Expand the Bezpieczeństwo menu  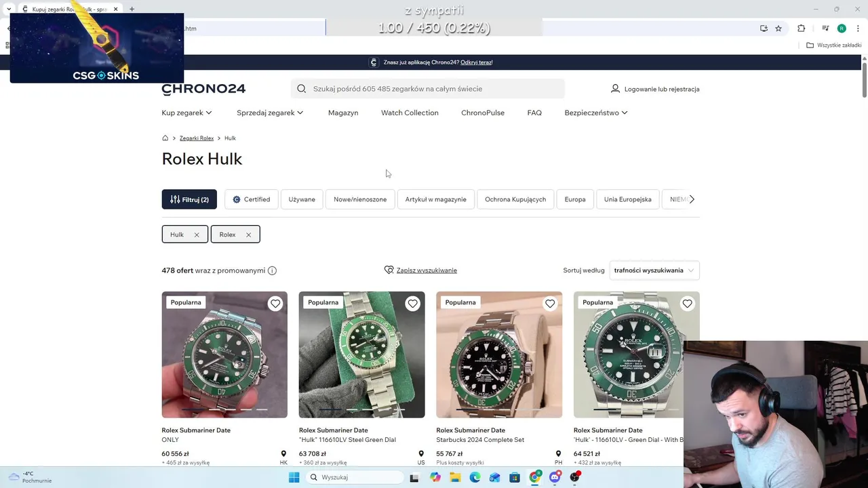coord(596,113)
